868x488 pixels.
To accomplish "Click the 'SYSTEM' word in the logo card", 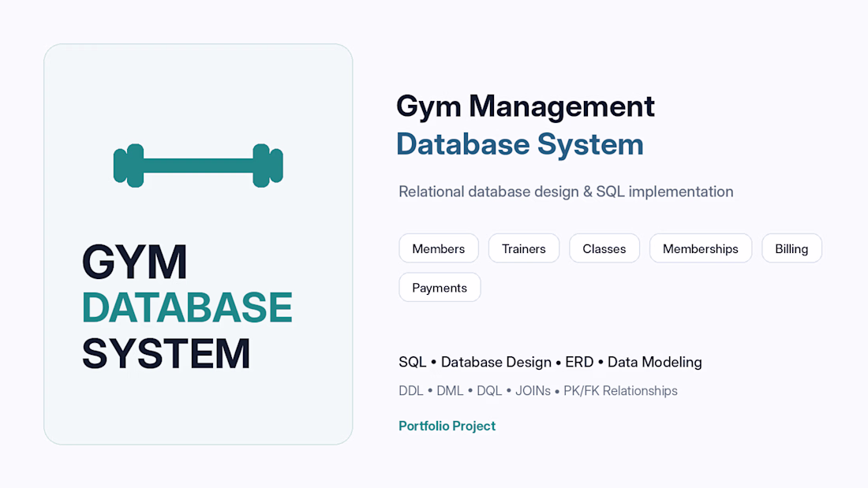I will tap(166, 353).
